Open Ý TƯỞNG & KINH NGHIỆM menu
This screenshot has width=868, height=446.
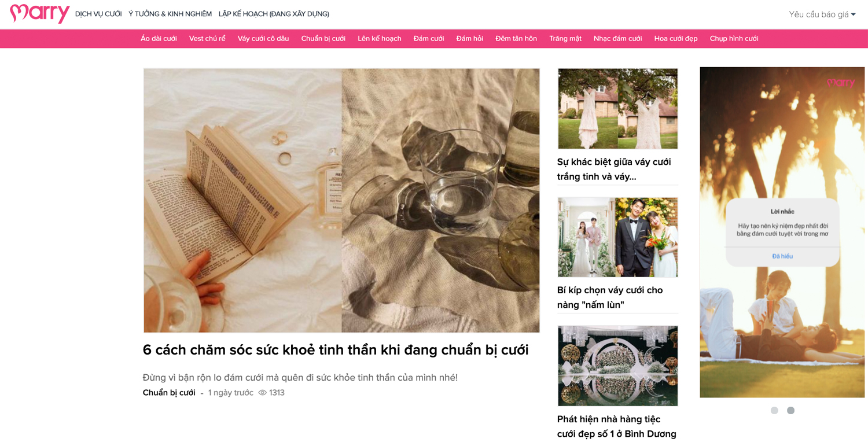coord(170,14)
